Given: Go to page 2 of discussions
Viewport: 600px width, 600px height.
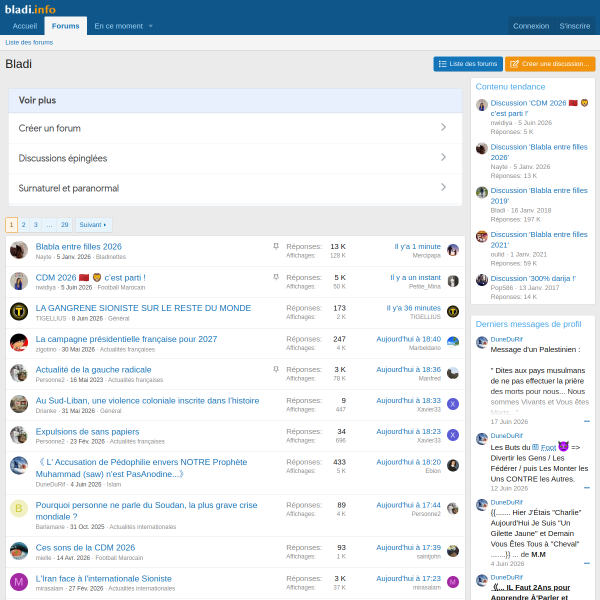Looking at the screenshot, I should click(23, 225).
